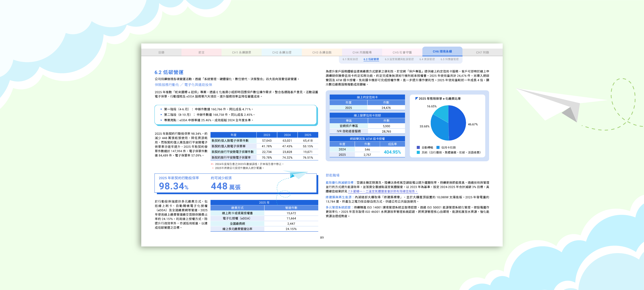644x290 pixels.
Task: Open sub-section 6.5 供應鏈管理
Action: click(449, 59)
